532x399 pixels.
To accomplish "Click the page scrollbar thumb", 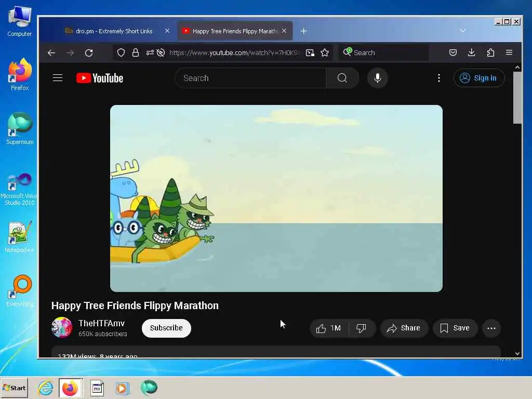I will [x=517, y=98].
